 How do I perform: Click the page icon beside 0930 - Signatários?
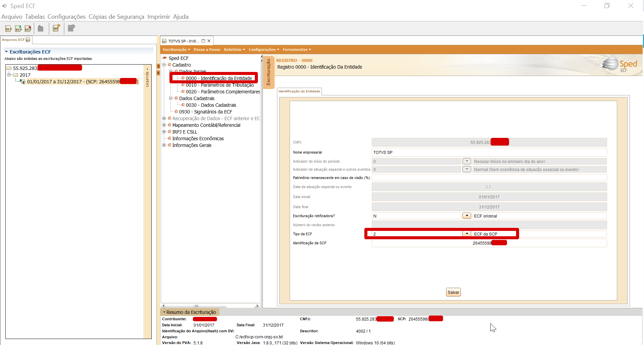tap(176, 112)
